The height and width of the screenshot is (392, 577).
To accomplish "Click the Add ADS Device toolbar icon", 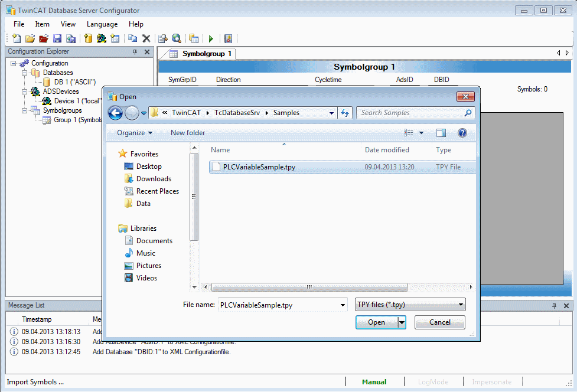I will [x=102, y=38].
